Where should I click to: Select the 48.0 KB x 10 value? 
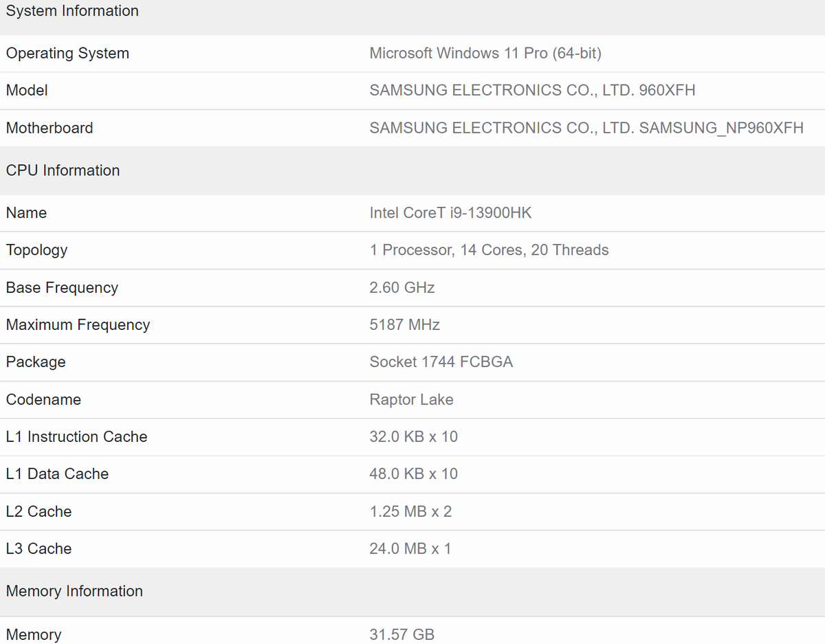coord(413,474)
